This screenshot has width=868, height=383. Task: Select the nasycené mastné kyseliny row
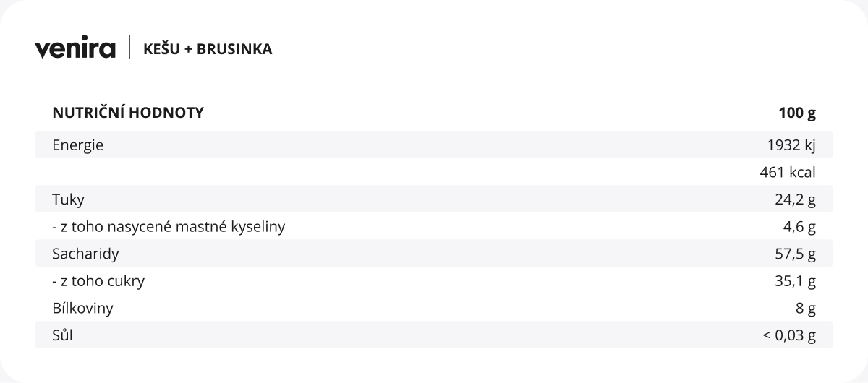[x=434, y=227]
